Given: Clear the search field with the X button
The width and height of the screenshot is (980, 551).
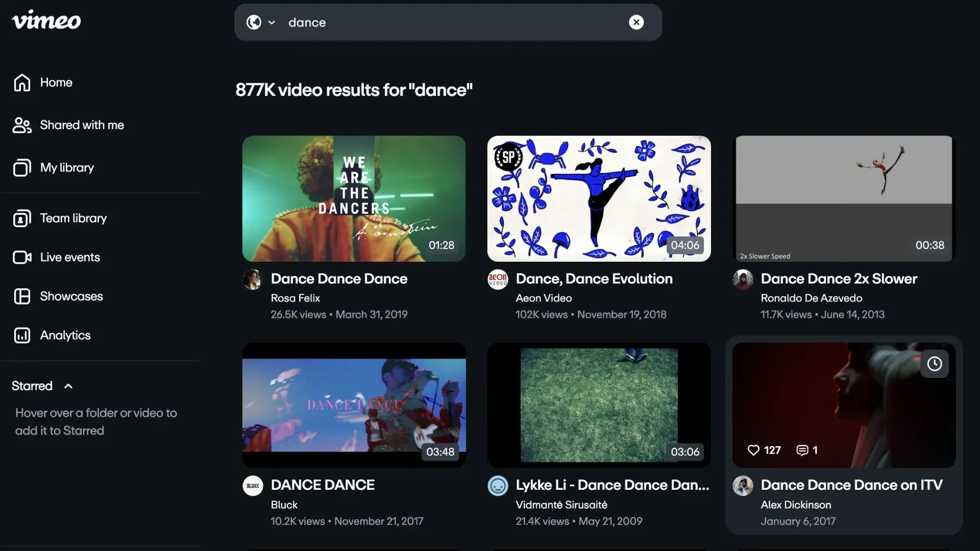Looking at the screenshot, I should [x=636, y=22].
